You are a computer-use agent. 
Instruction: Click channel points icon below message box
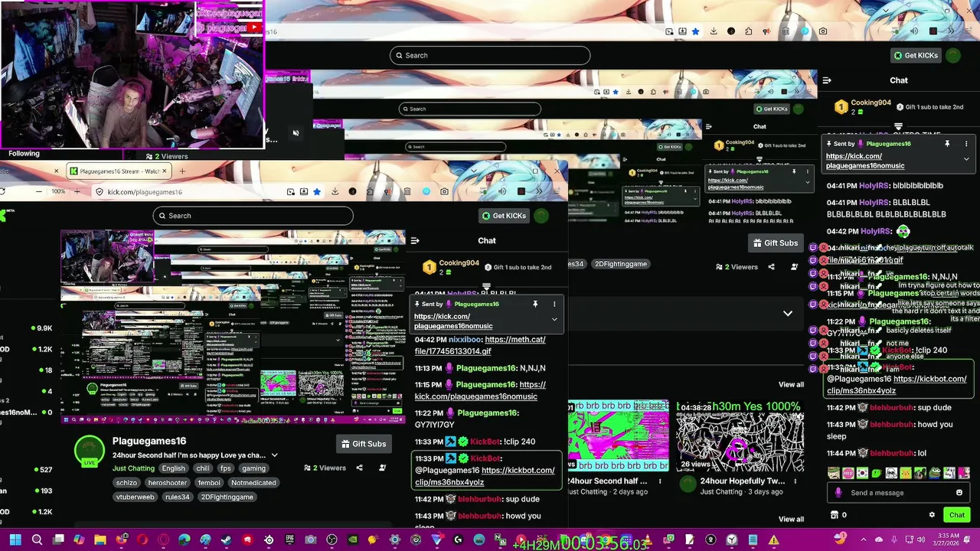coord(835,515)
